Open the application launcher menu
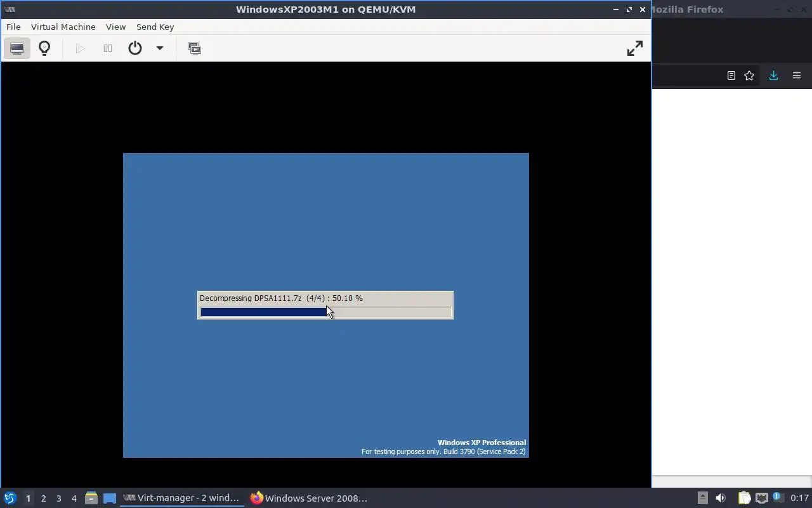812x508 pixels. [x=10, y=498]
